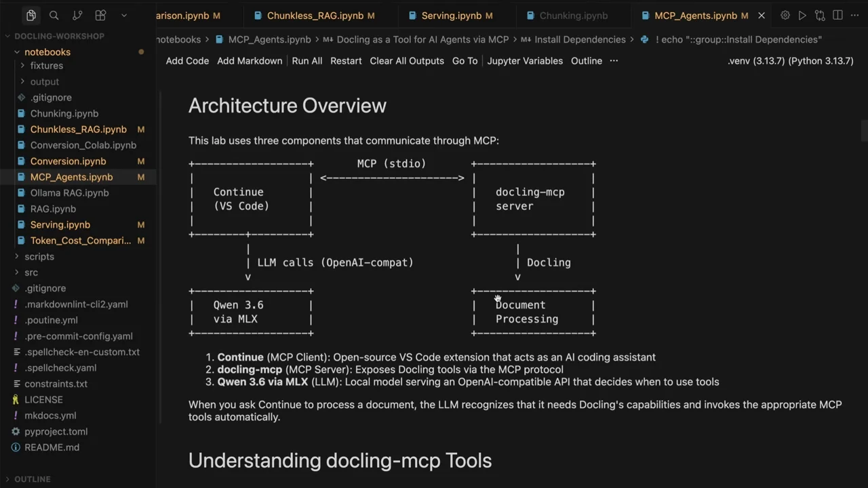
Task: Open Chunking.ipynb in explorer
Action: click(64, 113)
